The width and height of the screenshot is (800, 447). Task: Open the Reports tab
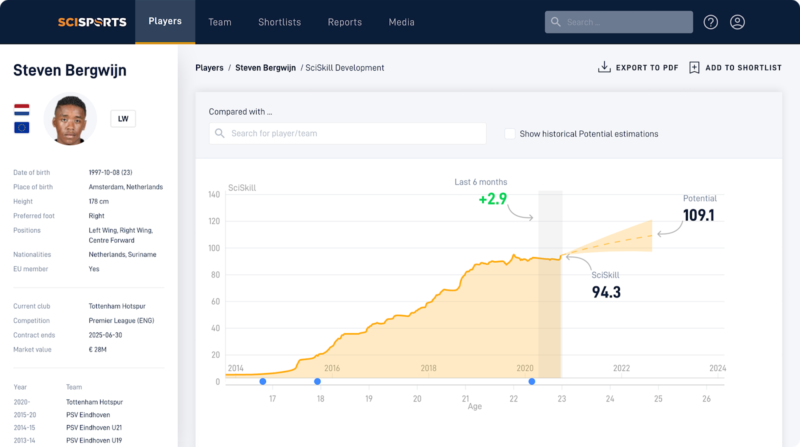coord(344,22)
